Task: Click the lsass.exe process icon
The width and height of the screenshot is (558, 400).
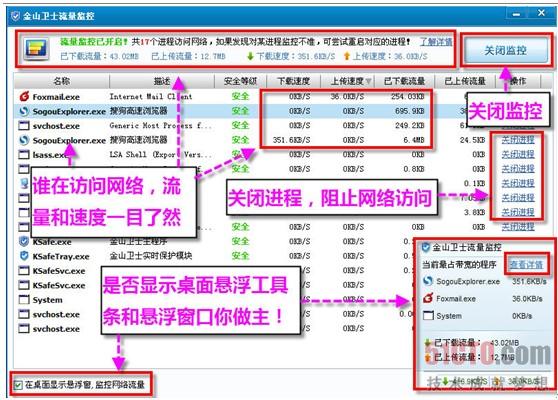Action: 24,154
